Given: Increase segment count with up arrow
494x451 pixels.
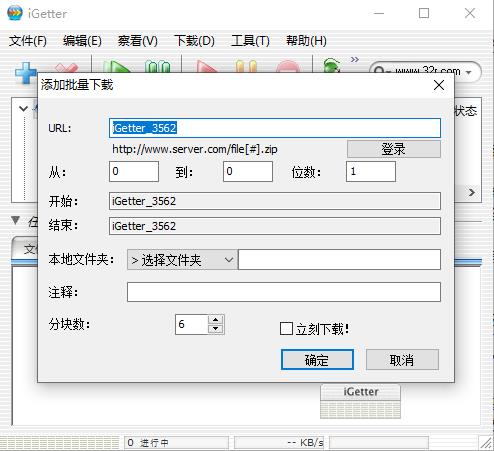Looking at the screenshot, I should click(216, 320).
